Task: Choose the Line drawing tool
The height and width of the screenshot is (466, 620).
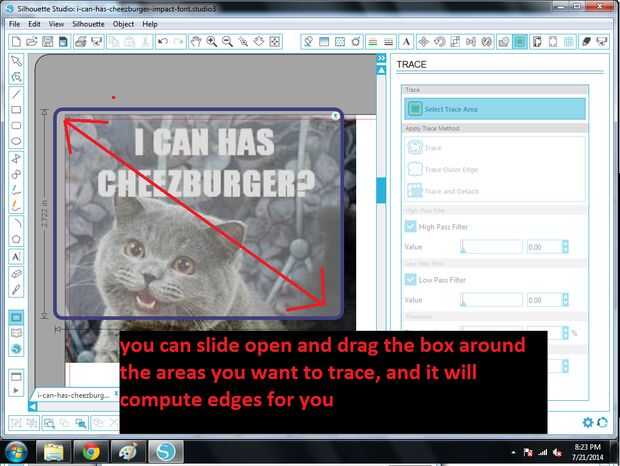Action: point(16,94)
